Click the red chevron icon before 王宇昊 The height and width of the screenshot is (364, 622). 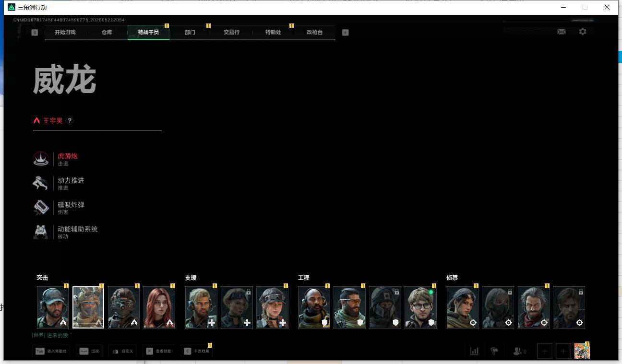36,121
